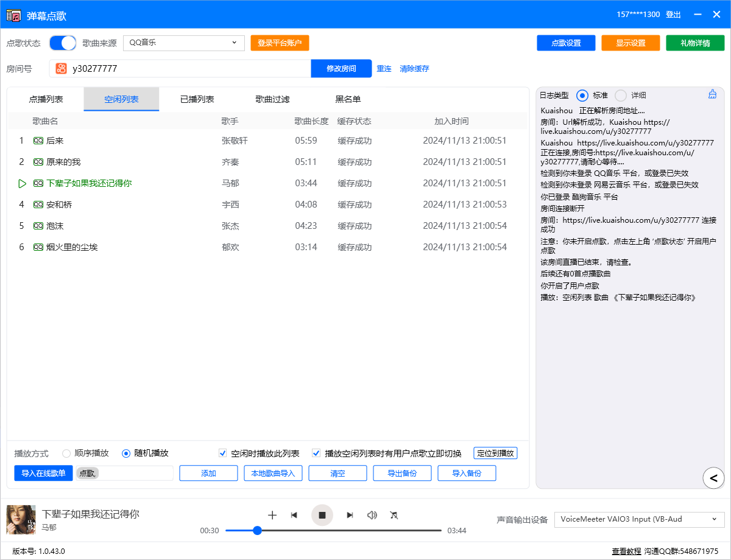The image size is (731, 560).
Task: Select 顺序播放 playback mode
Action: (67, 453)
